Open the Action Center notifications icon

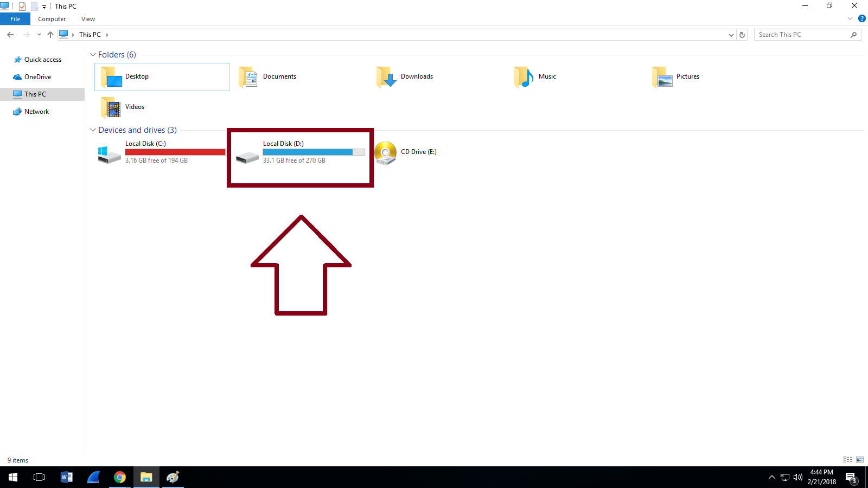point(851,478)
